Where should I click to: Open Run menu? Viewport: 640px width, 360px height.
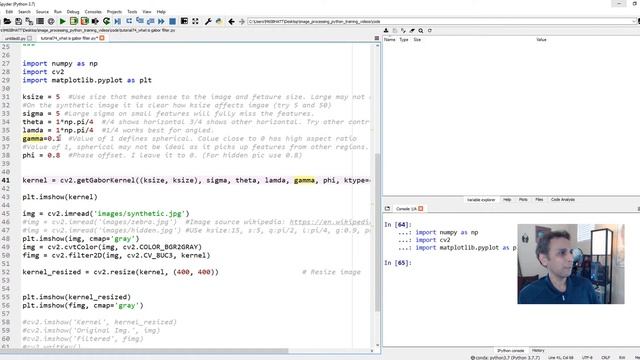pos(58,12)
